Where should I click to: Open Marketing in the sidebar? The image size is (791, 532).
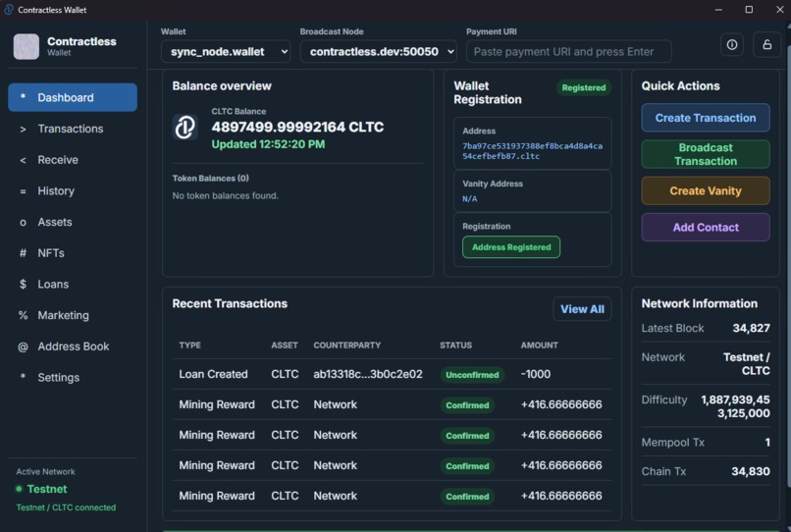[x=73, y=315]
